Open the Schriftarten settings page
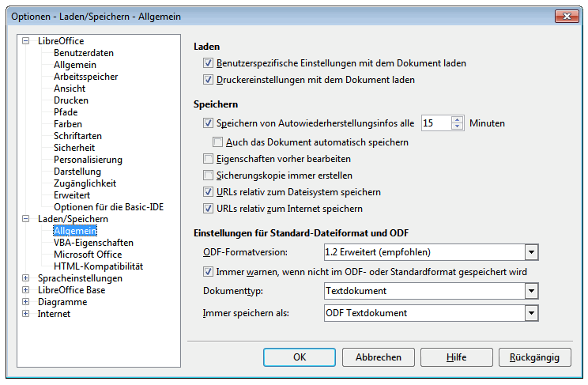 pyautogui.click(x=77, y=136)
